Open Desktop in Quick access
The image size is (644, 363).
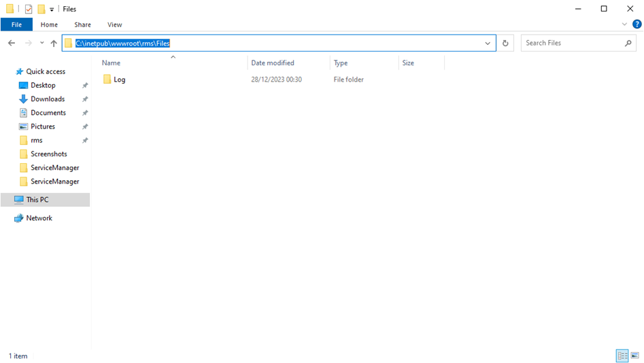click(43, 86)
